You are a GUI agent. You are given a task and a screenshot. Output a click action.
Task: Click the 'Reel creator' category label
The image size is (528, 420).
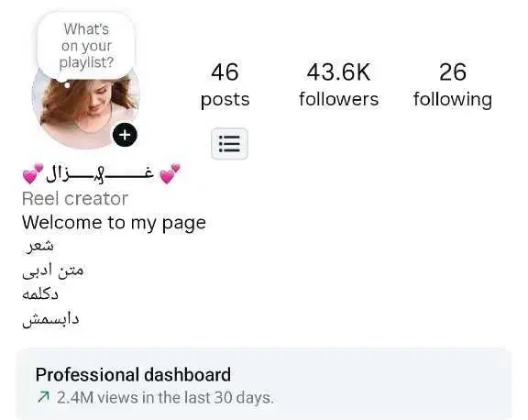pos(75,198)
